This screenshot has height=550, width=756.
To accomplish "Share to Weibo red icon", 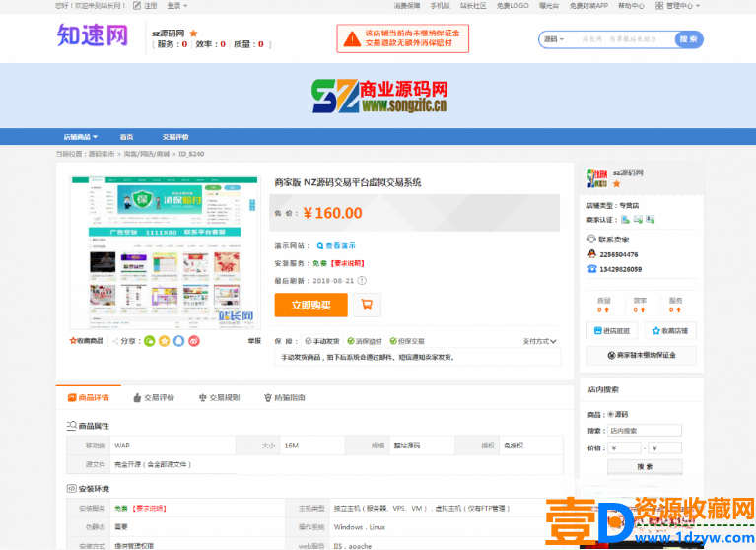I will [194, 341].
